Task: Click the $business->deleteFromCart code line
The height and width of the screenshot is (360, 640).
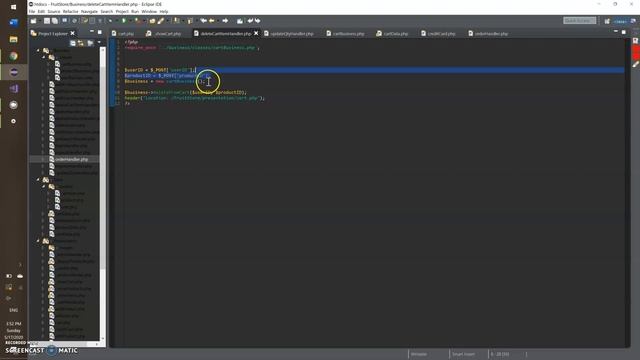Action: coord(185,92)
